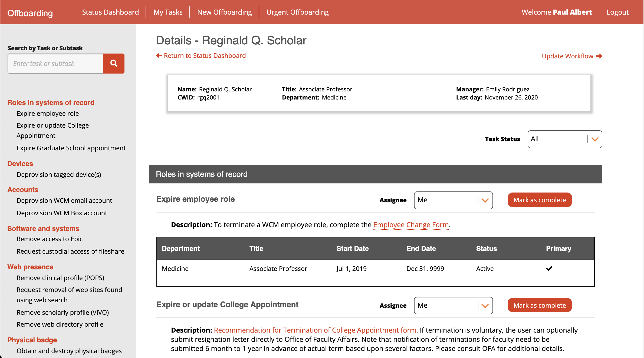Click the CWID rgq2001 value

[x=208, y=97]
